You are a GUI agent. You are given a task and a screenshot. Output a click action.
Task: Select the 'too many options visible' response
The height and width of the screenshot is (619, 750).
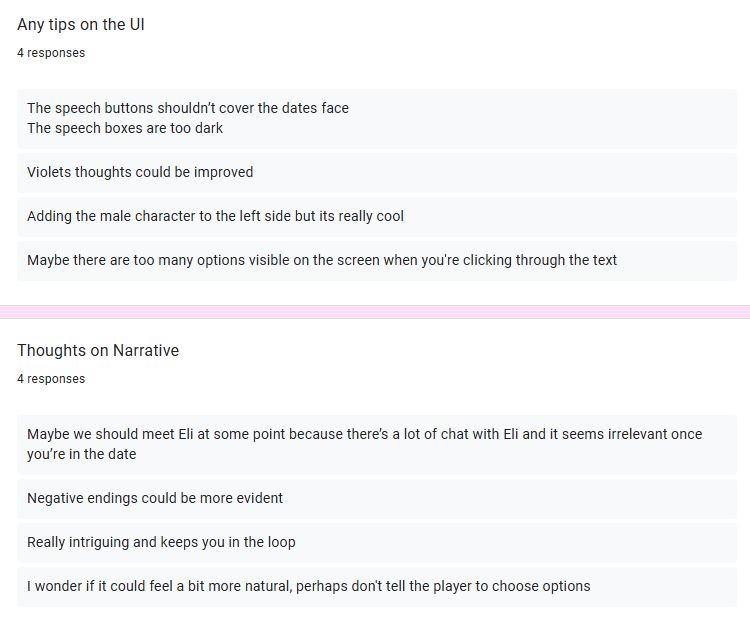pyautogui.click(x=377, y=260)
